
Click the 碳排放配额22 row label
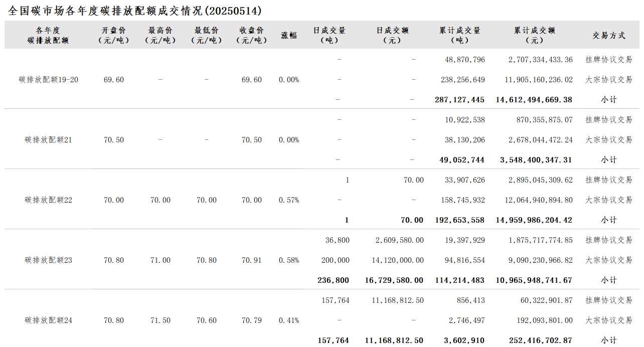[x=49, y=200]
